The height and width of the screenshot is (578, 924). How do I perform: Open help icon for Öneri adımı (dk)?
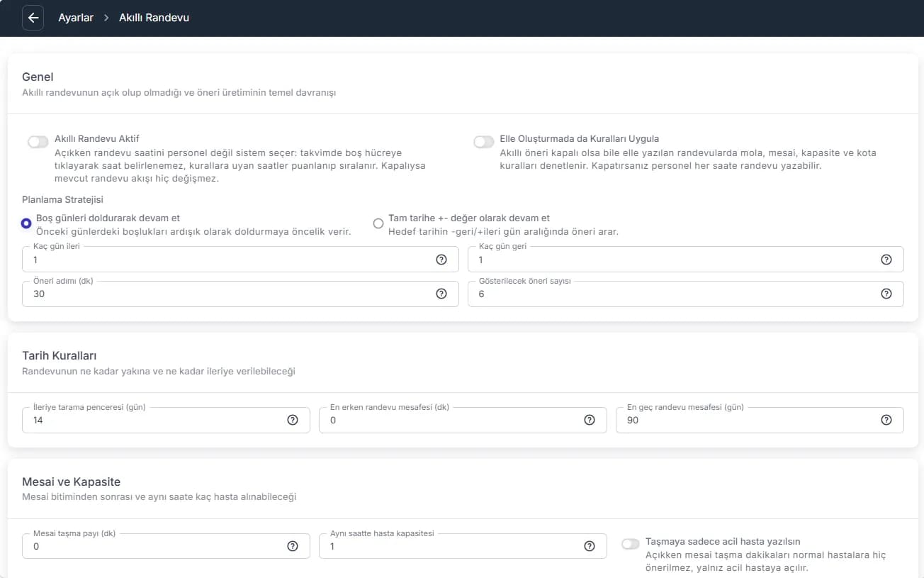pos(441,294)
